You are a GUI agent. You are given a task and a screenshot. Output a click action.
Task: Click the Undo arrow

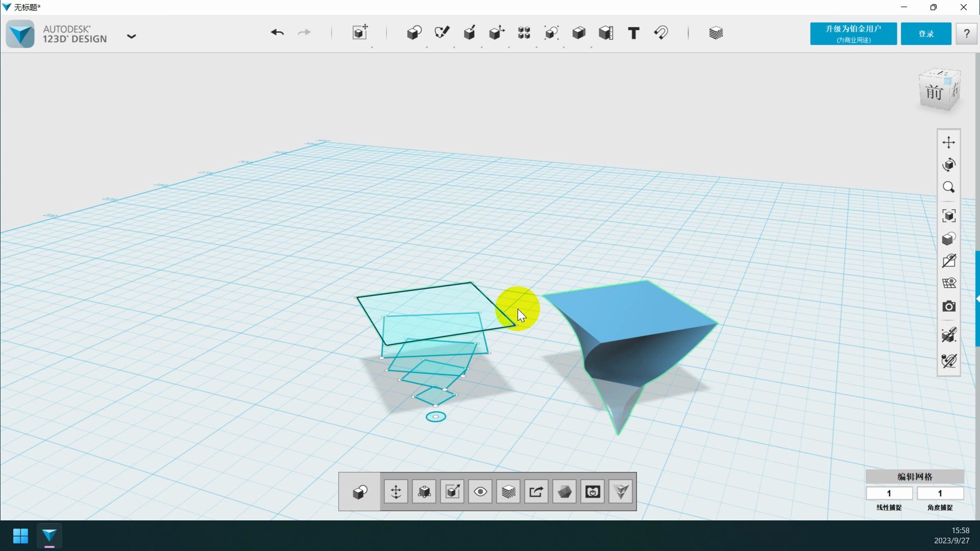[277, 33]
